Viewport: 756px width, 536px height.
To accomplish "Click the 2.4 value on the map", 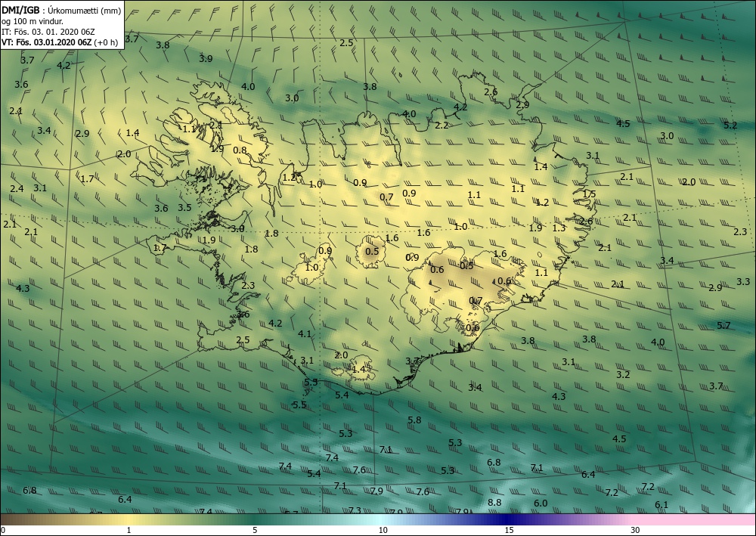I will (17, 188).
